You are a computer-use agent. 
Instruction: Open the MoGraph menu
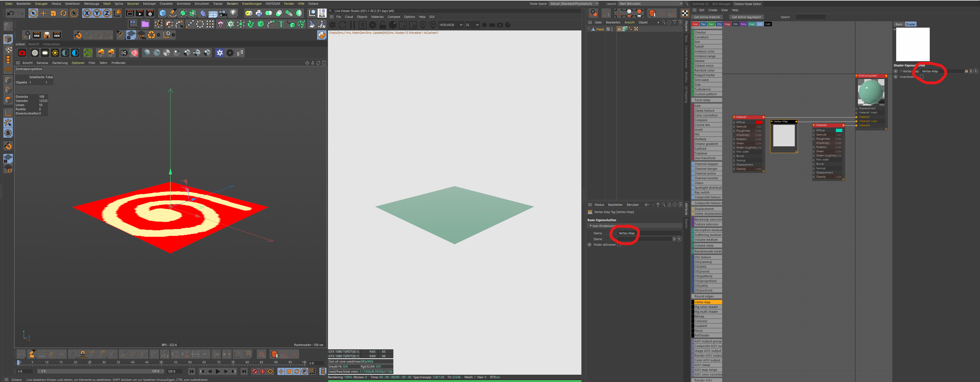149,4
